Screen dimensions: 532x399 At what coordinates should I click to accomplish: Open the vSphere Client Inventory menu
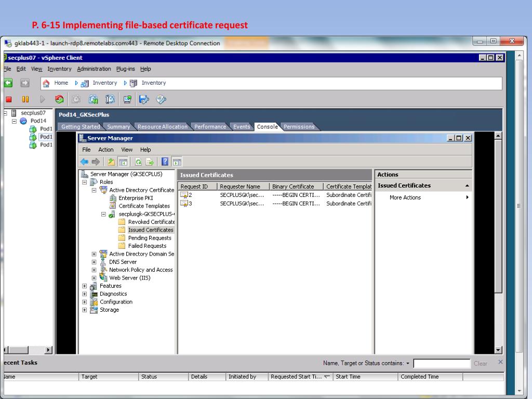coord(59,69)
